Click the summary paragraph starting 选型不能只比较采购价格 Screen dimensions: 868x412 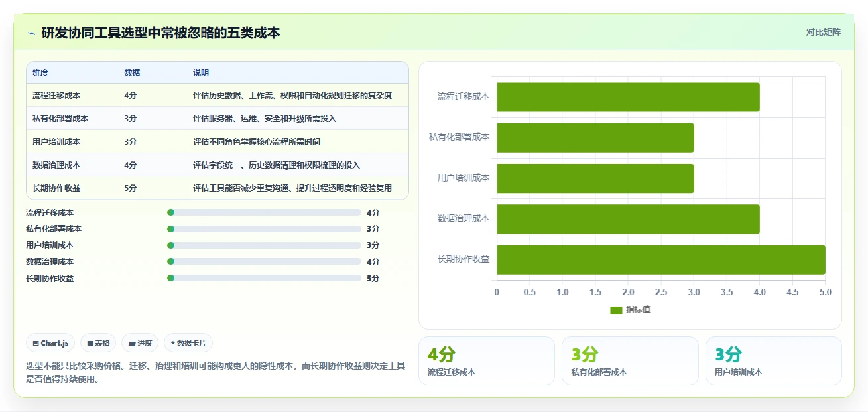click(x=216, y=372)
